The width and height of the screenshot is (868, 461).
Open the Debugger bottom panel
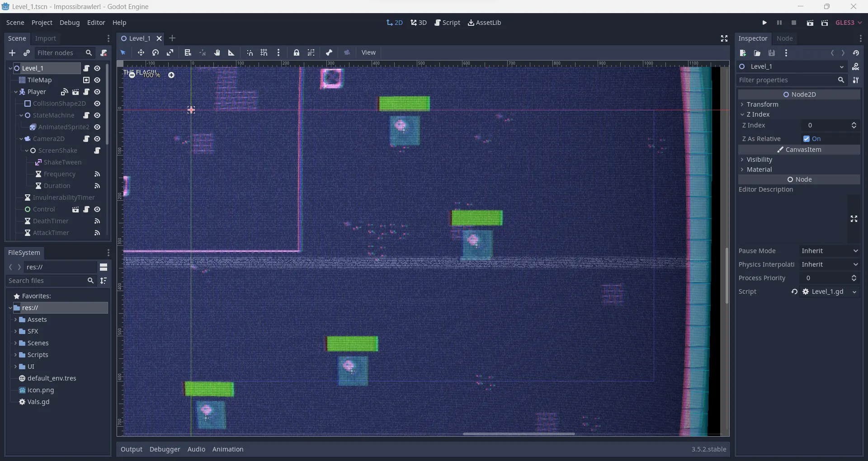point(165,450)
